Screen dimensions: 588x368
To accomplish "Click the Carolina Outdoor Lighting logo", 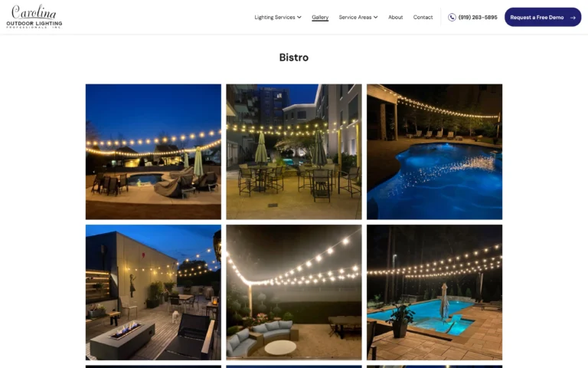I will pyautogui.click(x=34, y=17).
